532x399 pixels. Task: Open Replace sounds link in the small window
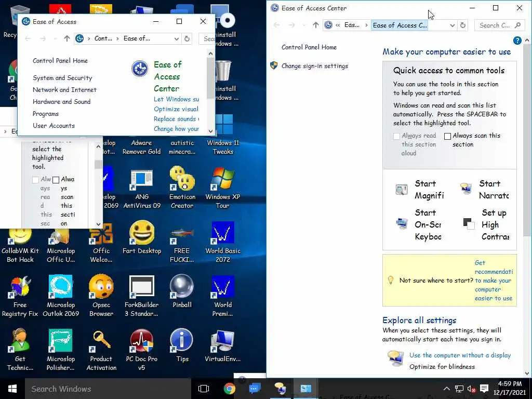click(176, 119)
